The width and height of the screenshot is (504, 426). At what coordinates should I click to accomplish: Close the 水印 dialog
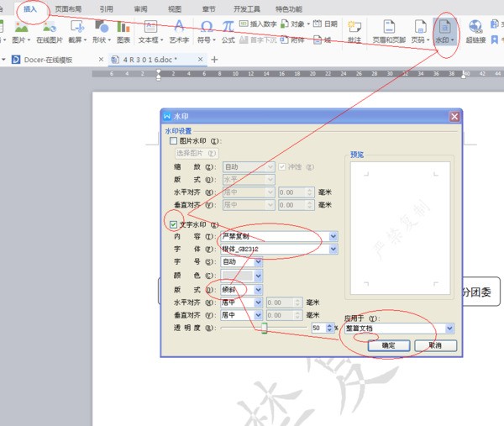pos(454,117)
